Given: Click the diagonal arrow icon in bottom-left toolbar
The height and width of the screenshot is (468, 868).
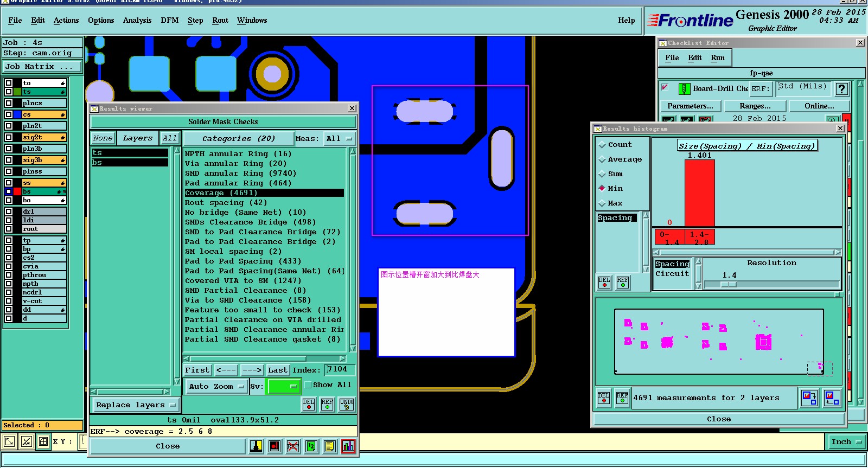Looking at the screenshot, I should [9, 442].
